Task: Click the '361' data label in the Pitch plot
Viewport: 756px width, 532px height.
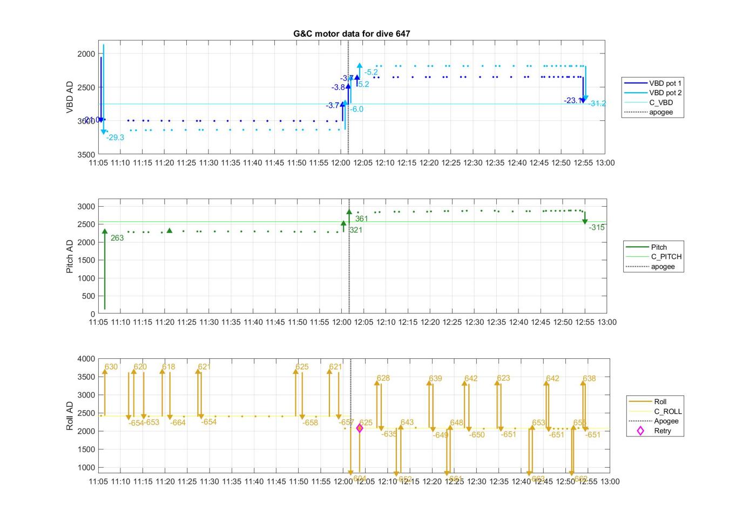Action: 362,219
